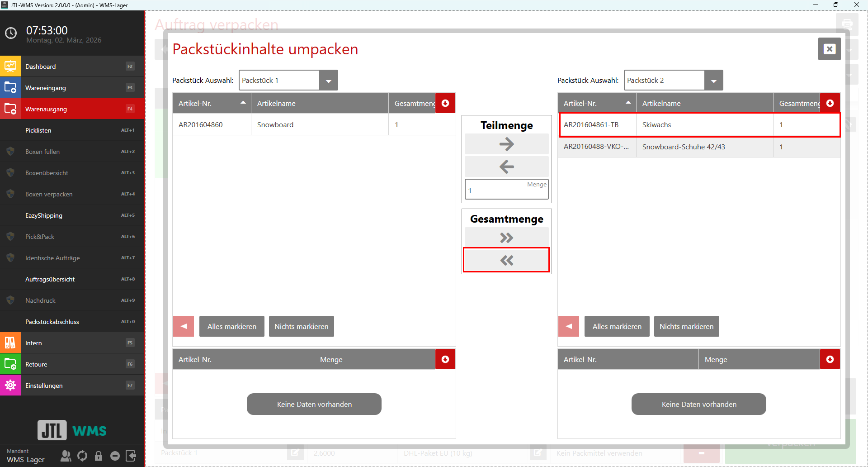Open Picklisten in sidebar menu
This screenshot has width=868, height=467.
pos(72,130)
